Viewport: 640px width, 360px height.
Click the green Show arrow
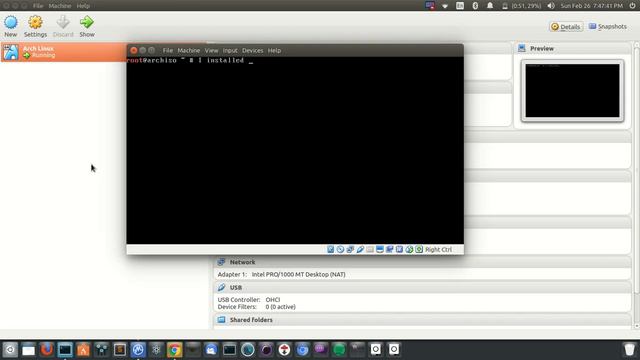coord(87,22)
